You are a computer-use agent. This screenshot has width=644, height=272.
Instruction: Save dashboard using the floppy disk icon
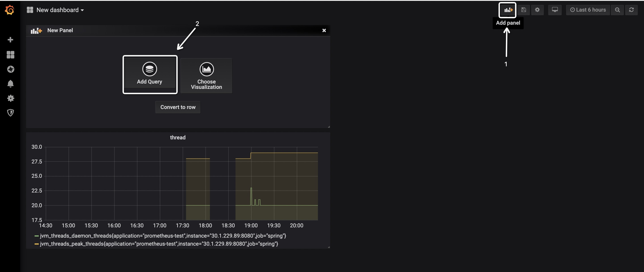[x=523, y=10]
